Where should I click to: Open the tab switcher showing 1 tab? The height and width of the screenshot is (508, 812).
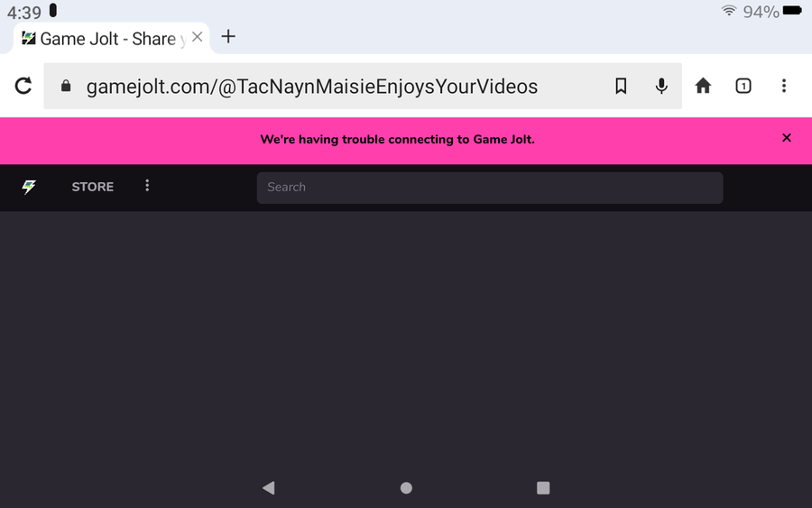[743, 86]
